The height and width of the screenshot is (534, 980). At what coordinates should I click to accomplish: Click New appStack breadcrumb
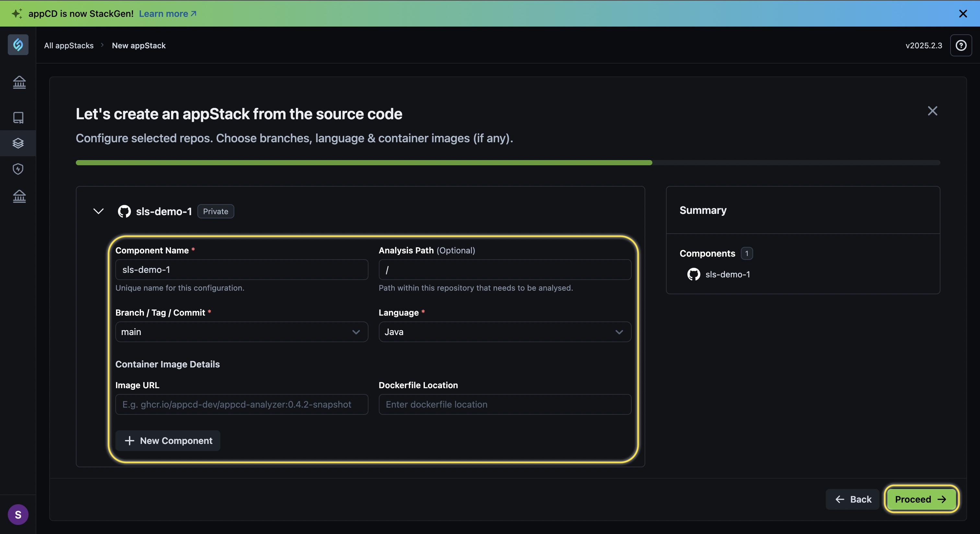coord(139,45)
